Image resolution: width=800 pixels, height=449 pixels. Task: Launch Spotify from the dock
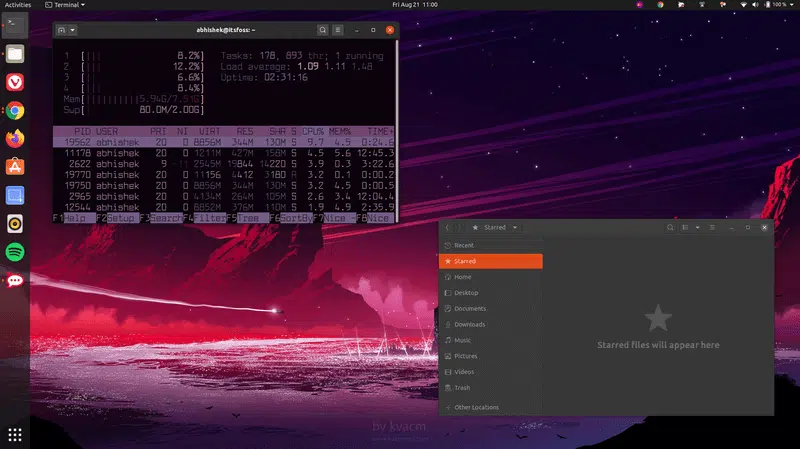tap(15, 252)
